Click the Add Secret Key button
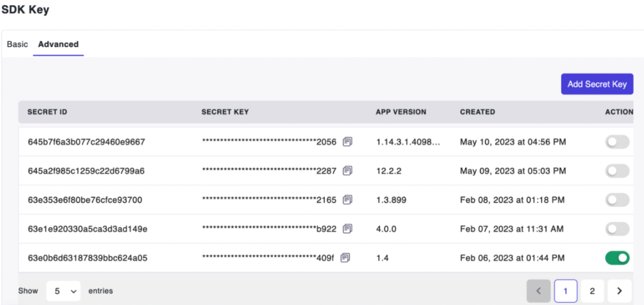 597,84
